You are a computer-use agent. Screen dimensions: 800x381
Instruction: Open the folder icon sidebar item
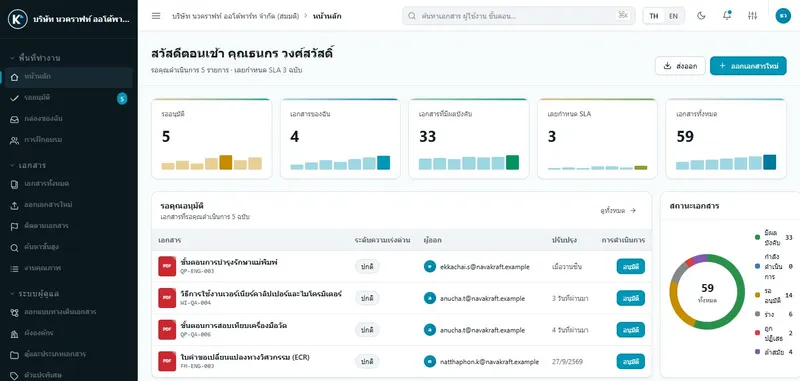68,354
